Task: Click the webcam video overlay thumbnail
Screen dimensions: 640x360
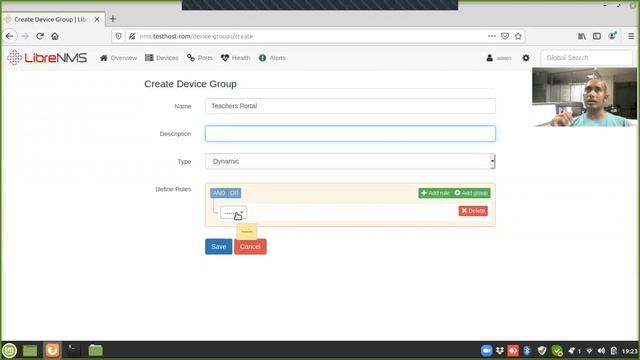Action: coord(584,97)
